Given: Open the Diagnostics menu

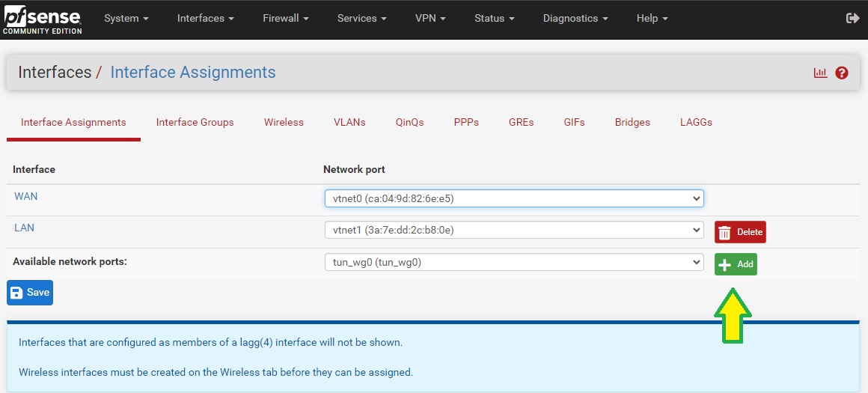Looking at the screenshot, I should tap(575, 18).
